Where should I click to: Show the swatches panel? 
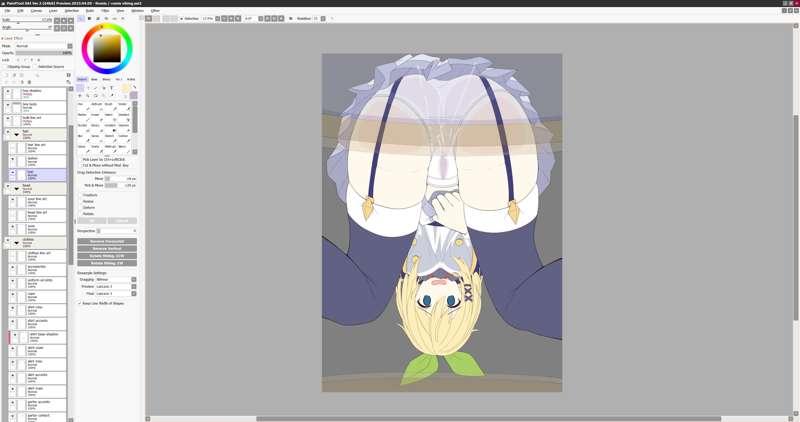[114, 18]
